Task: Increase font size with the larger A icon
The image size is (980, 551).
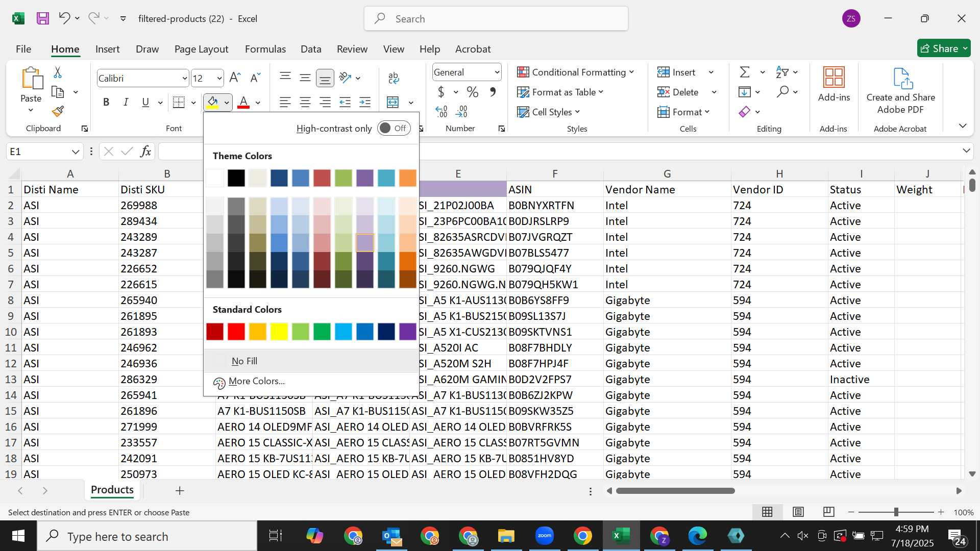Action: (x=235, y=78)
